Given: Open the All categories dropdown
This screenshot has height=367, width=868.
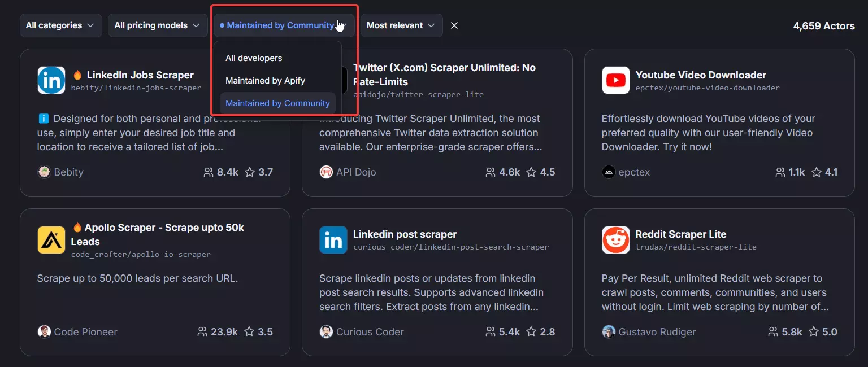Looking at the screenshot, I should [x=60, y=25].
